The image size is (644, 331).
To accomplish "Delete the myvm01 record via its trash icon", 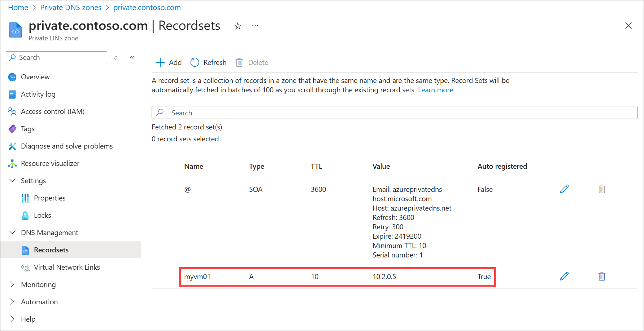I will coord(601,276).
